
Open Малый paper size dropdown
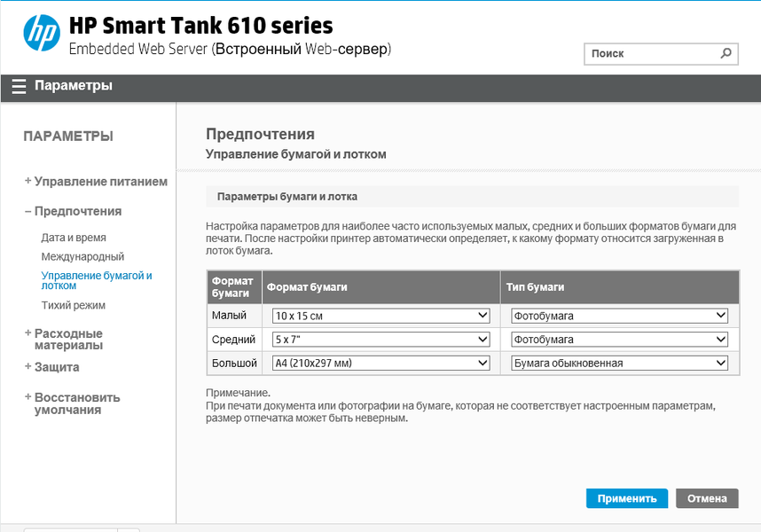(x=380, y=316)
